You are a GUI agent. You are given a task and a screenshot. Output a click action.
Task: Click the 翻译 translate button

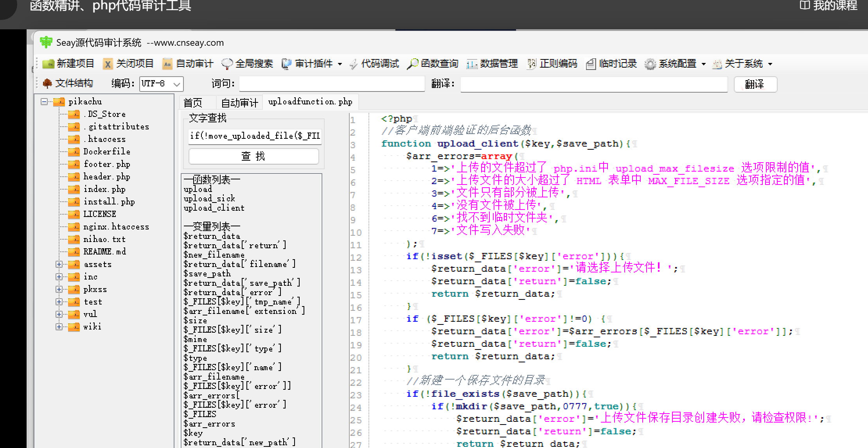tap(755, 84)
